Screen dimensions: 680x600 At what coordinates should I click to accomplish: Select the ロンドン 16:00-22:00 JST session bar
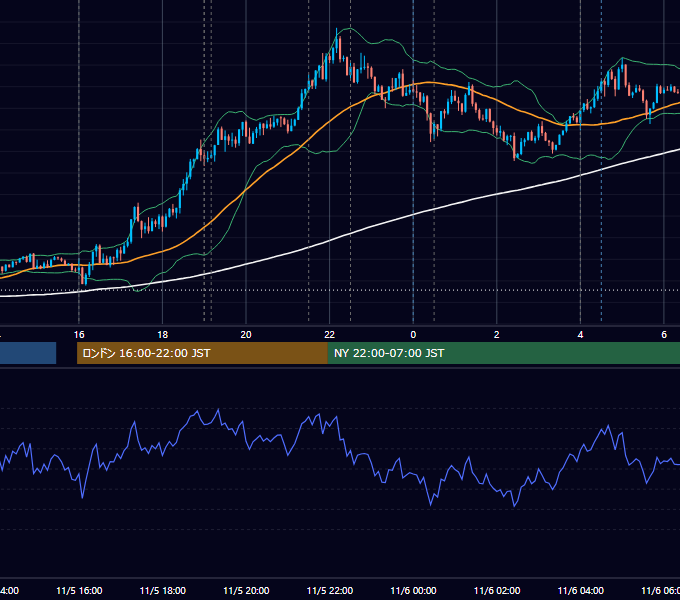tap(202, 353)
